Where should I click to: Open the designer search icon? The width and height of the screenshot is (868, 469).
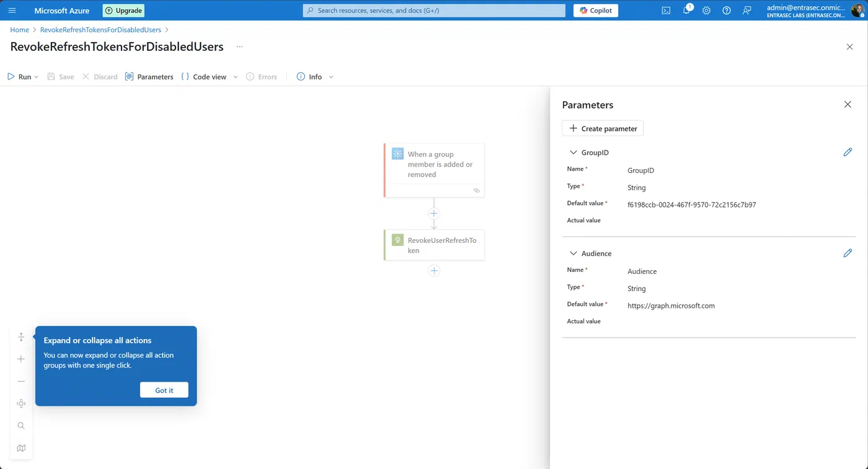(x=21, y=426)
